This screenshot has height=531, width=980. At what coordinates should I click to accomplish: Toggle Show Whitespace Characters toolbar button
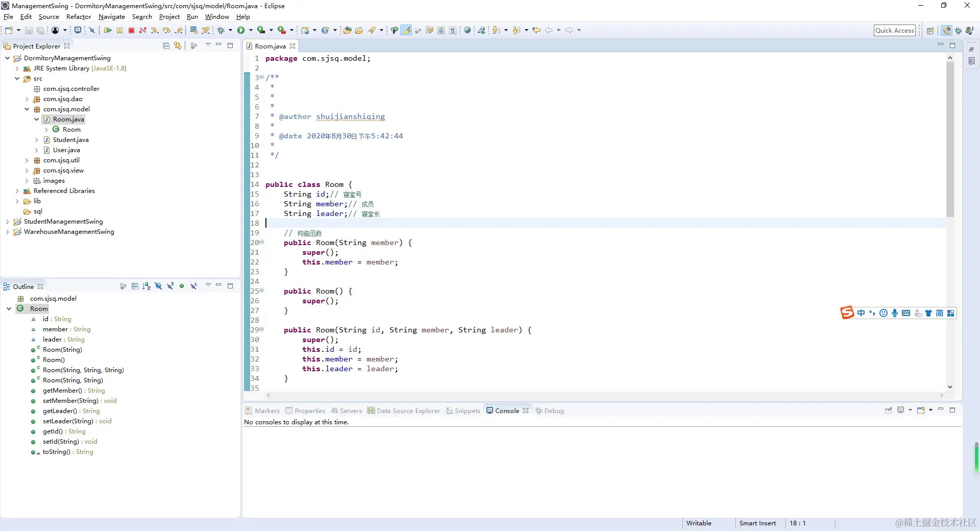point(453,30)
